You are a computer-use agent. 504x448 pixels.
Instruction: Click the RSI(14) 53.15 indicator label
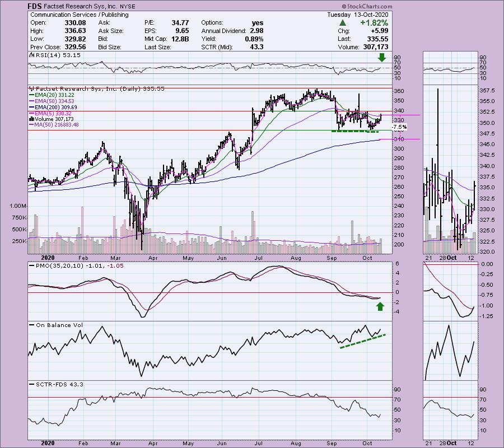pos(58,55)
